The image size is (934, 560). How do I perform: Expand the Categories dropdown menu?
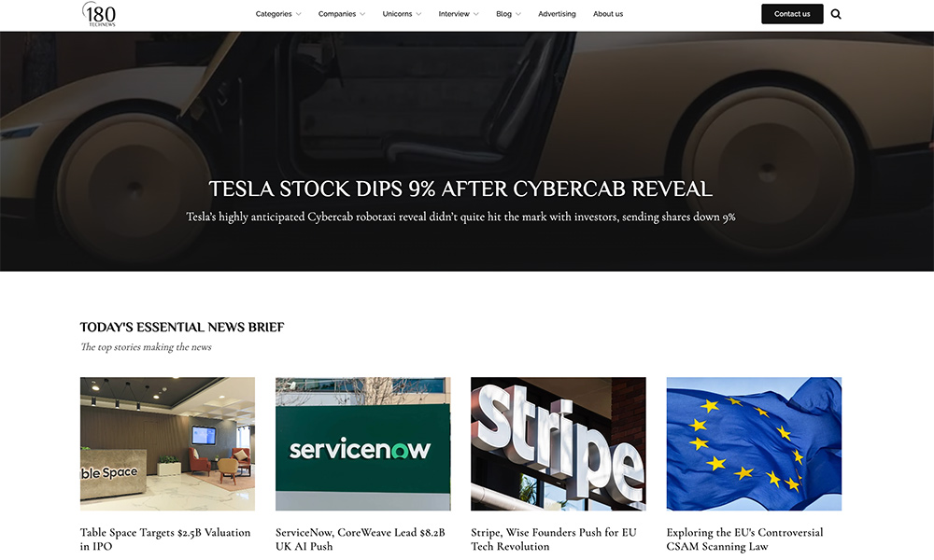pos(278,14)
